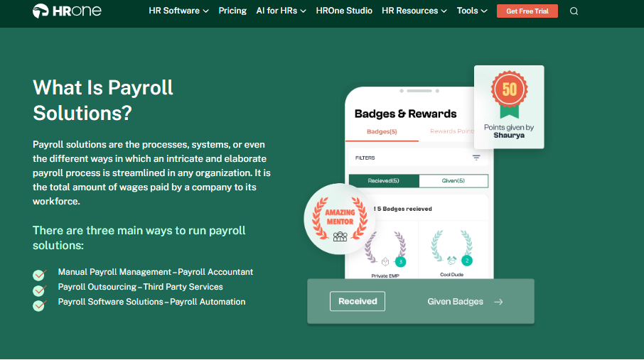Screen dimensions: 644x360
Task: Click 'Payroll Outsourcing – Third Party Services' text
Action: click(x=141, y=287)
